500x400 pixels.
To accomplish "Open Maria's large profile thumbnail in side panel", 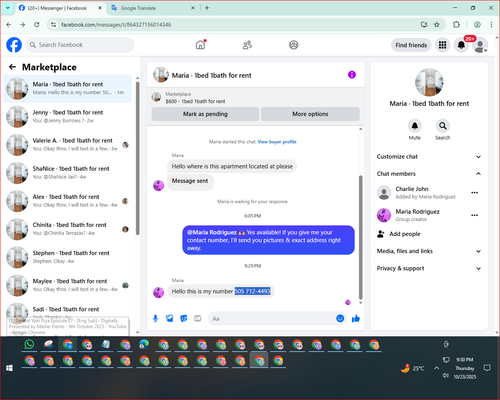I will pos(429,82).
